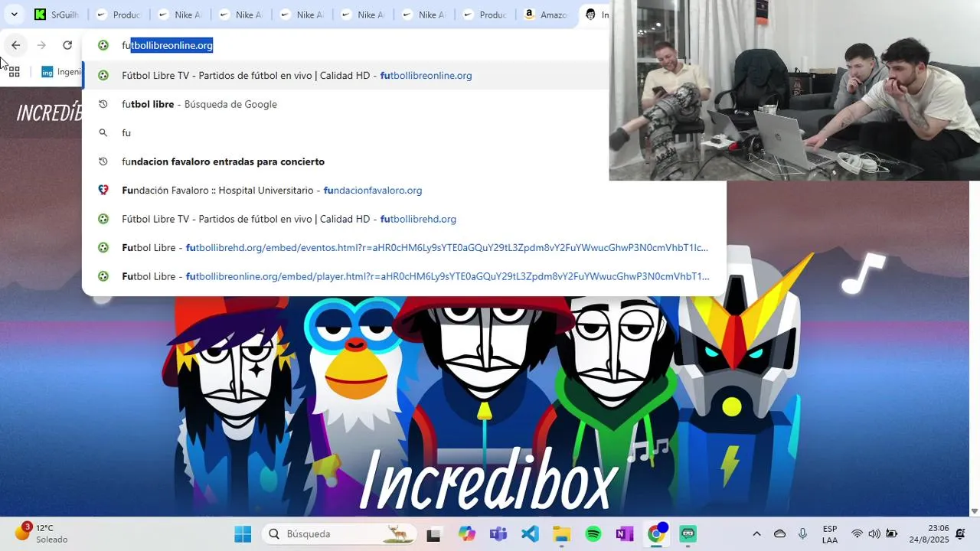Viewport: 980px width, 551px height.
Task: Open the clock showing 23:06 24/8/2025
Action: [x=929, y=534]
